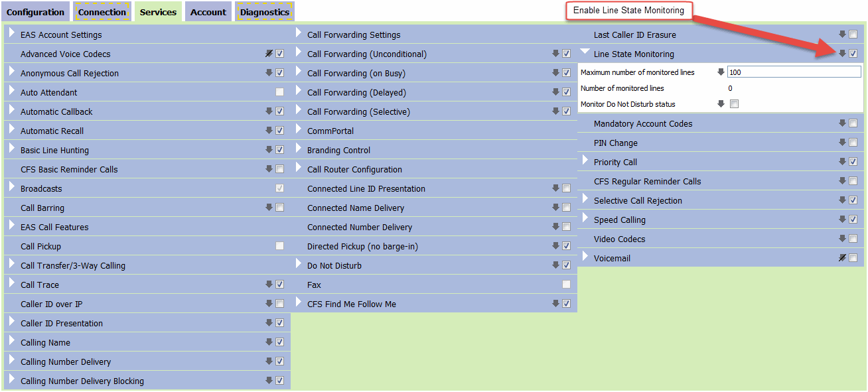Switch to the Configuration tab
This screenshot has height=392, width=868.
point(36,12)
